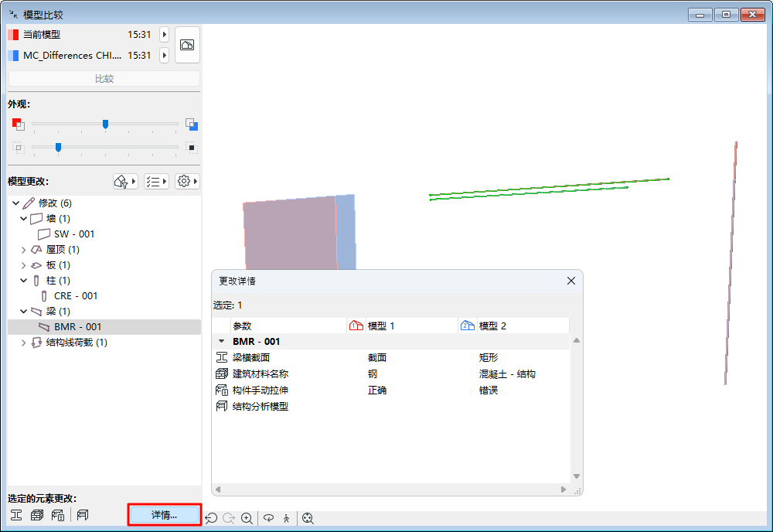Screen dimensions: 773x532
Task: Open the model view selection icon beside the model list
Action: 187,45
